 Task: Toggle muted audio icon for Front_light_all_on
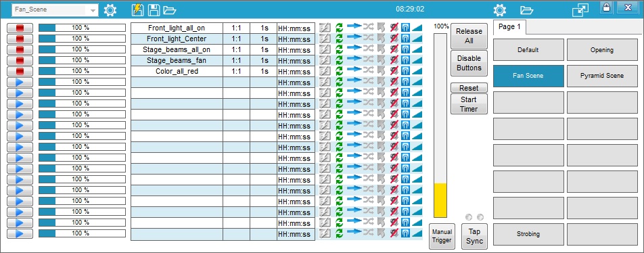pos(394,28)
